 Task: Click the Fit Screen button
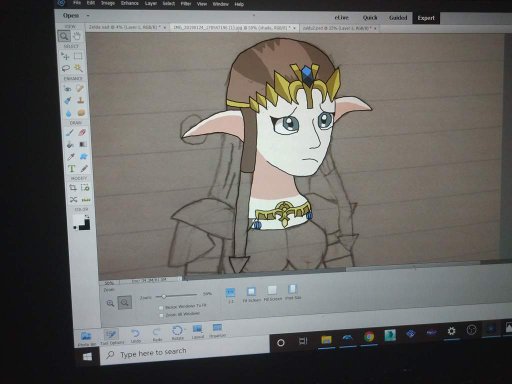[252, 294]
